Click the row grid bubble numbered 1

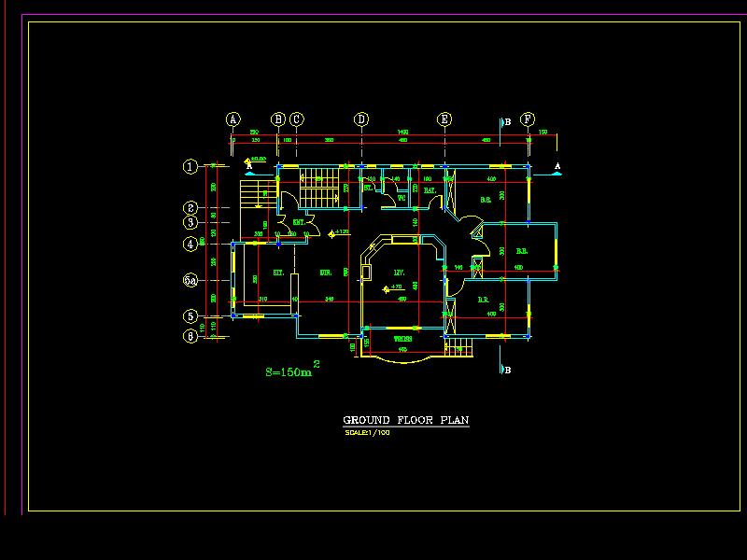point(190,167)
